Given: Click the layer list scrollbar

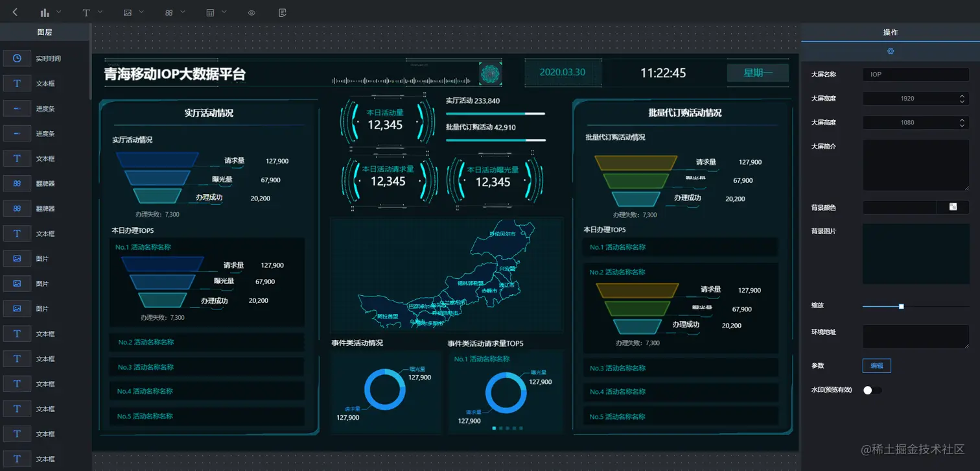Looking at the screenshot, I should tap(89, 62).
